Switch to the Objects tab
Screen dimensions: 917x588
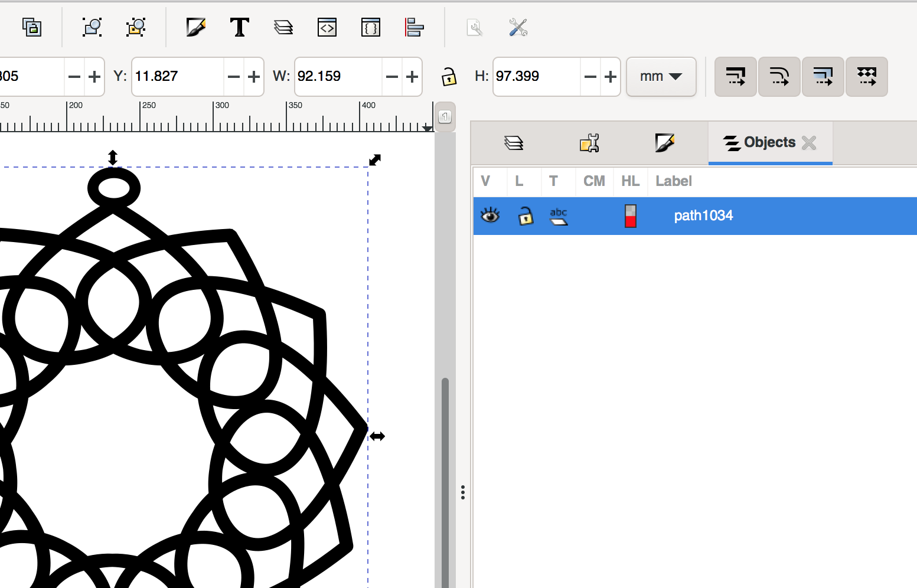[761, 142]
